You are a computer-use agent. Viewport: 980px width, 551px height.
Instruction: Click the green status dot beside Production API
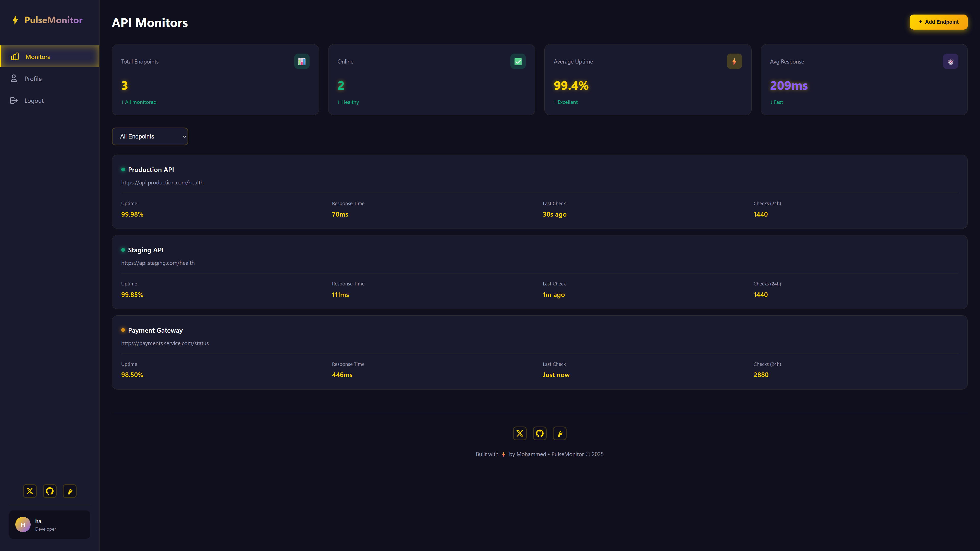[123, 169]
